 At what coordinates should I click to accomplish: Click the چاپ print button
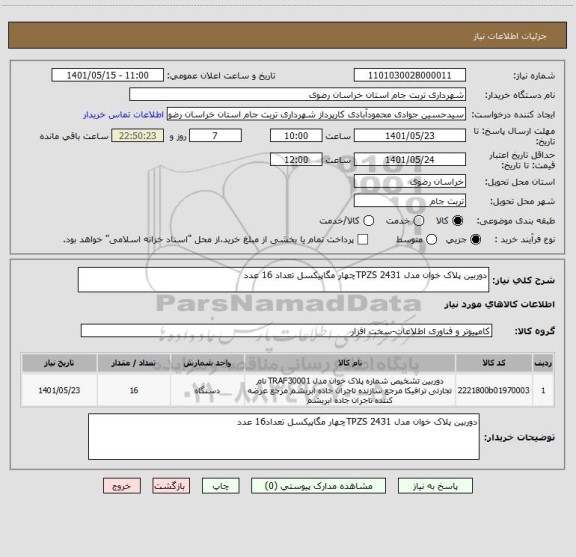click(221, 486)
